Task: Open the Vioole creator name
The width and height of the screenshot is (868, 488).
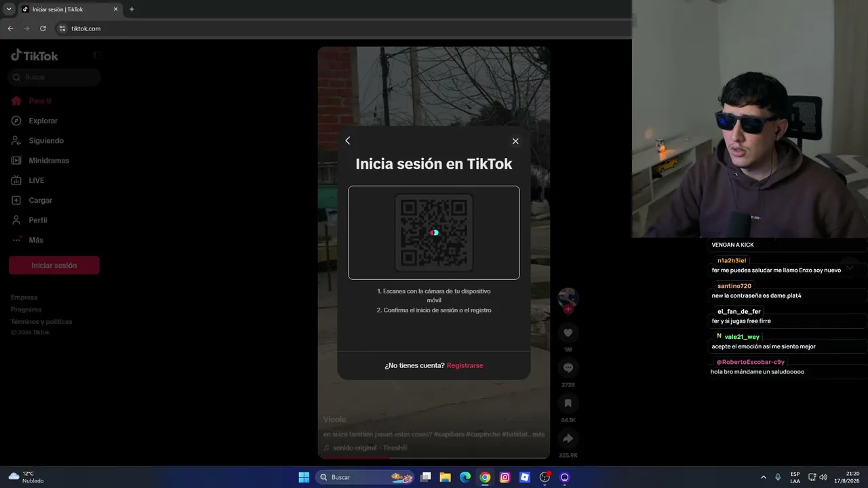Action: [x=335, y=420]
